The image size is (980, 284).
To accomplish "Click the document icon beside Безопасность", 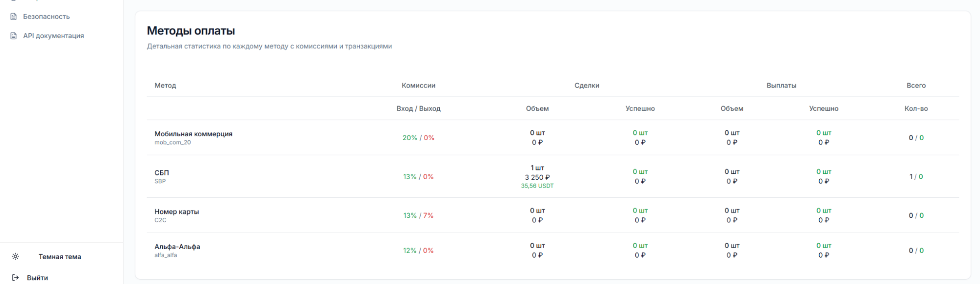I will click(x=14, y=17).
